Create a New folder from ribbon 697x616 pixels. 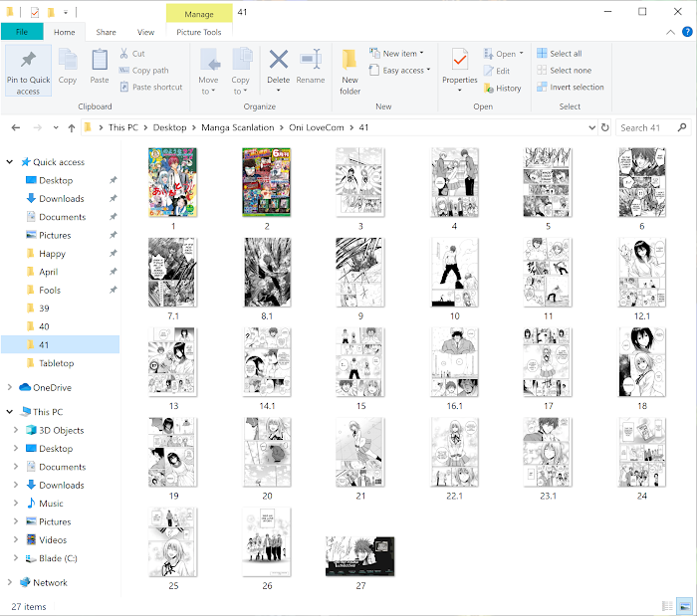350,70
